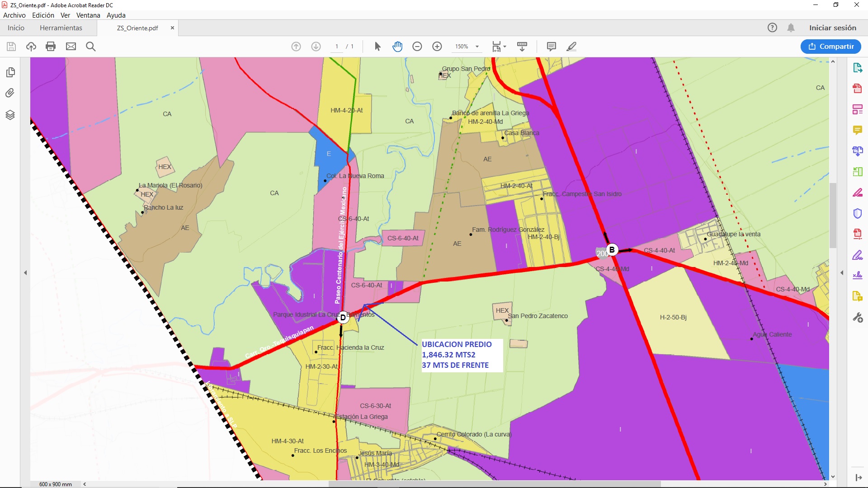868x488 pixels.
Task: Open the page thumbnails panel
Action: (x=10, y=72)
